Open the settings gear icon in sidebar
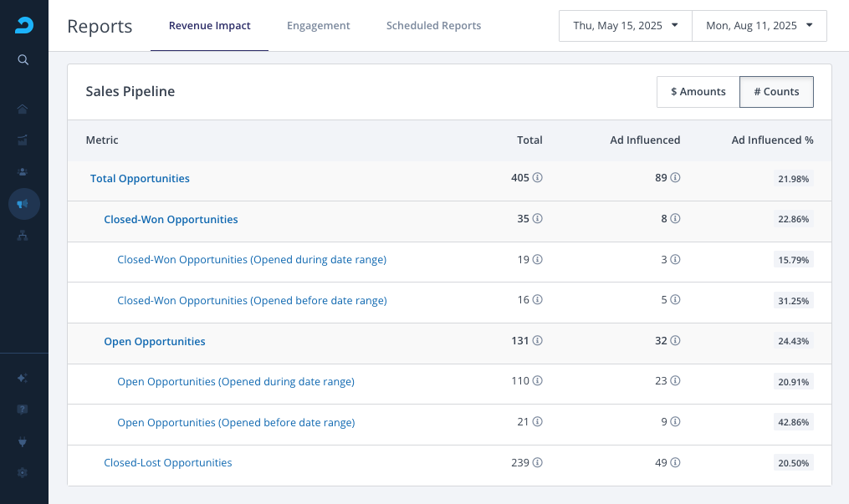Screen dimensions: 849x504 [x=23, y=472]
